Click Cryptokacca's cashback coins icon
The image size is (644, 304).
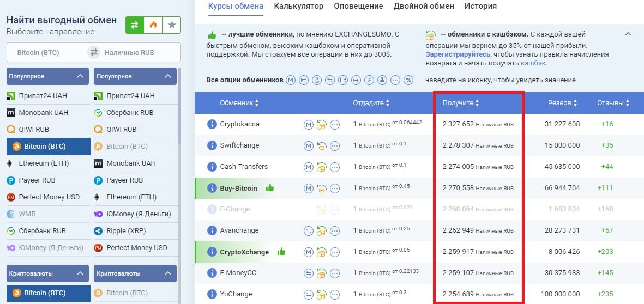coord(321,124)
